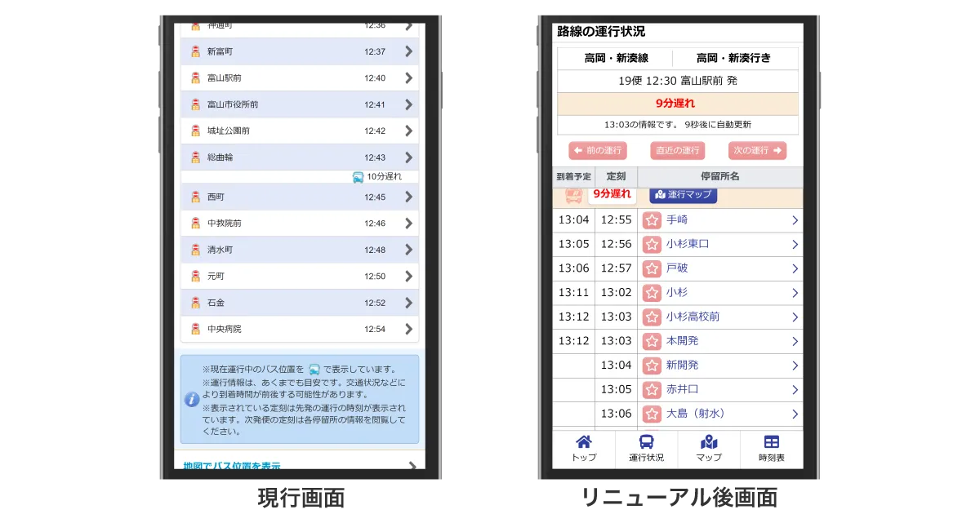Click the 定刻 column header
The image size is (980, 514).
point(616,176)
